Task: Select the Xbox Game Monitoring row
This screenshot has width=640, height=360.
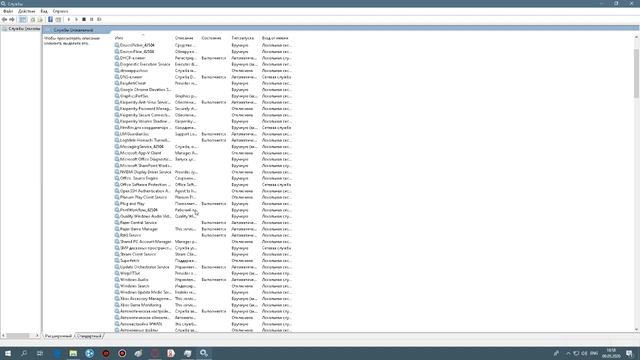Action: (203, 305)
